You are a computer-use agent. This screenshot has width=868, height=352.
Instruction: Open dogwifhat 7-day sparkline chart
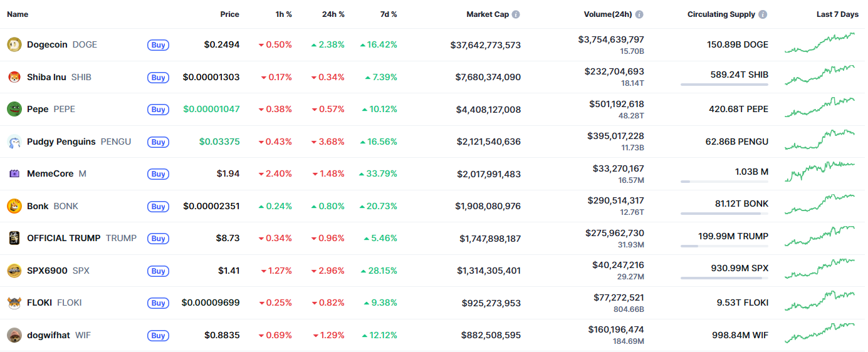(820, 334)
